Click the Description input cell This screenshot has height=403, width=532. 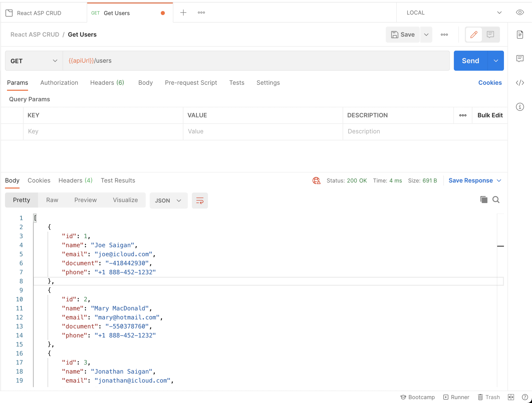[x=425, y=132]
